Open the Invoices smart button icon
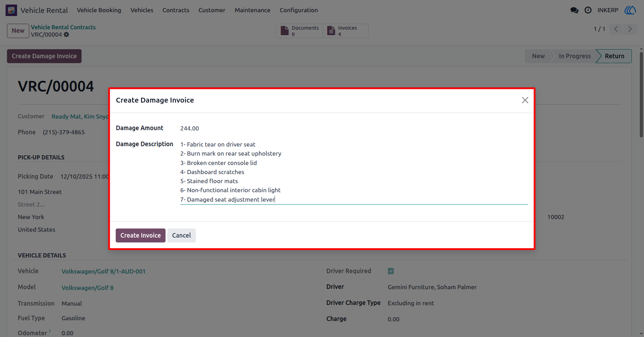The width and height of the screenshot is (644, 337). click(331, 31)
